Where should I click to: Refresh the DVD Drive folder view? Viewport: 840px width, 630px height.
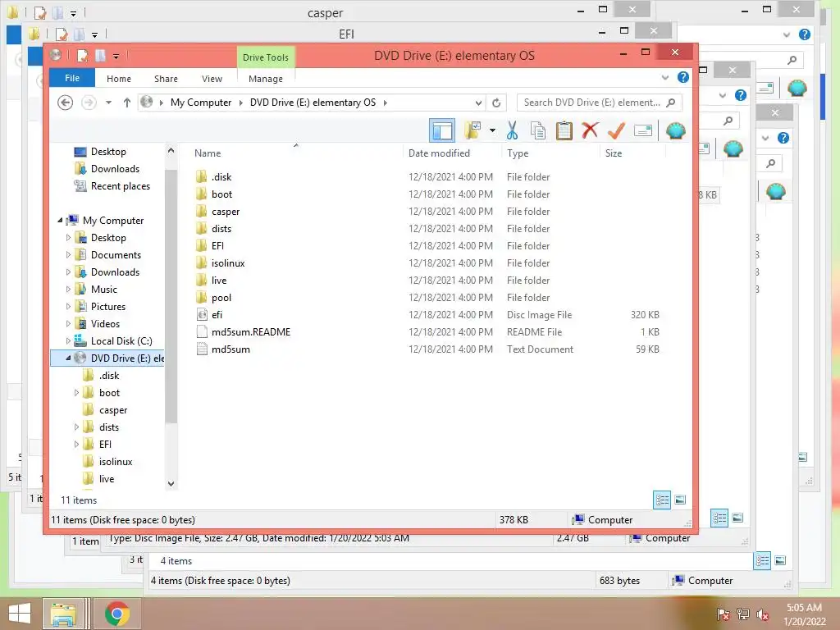click(496, 103)
